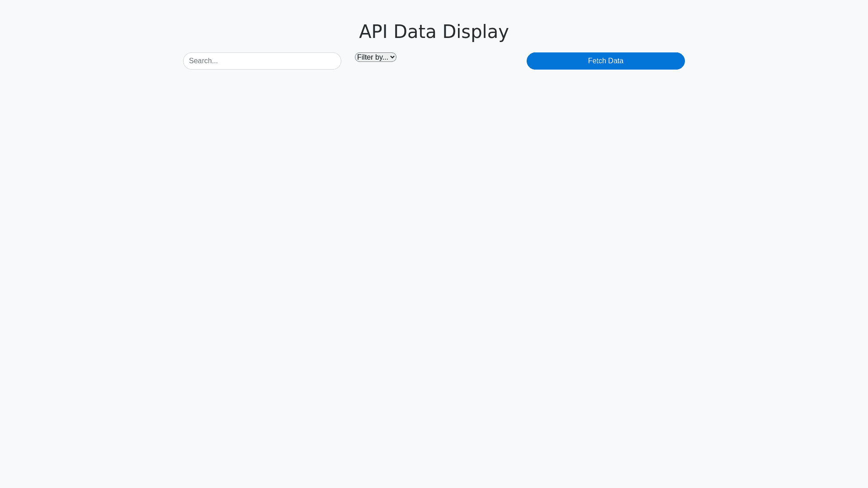Click the API Data Display heading
The image size is (868, 488).
(x=434, y=32)
